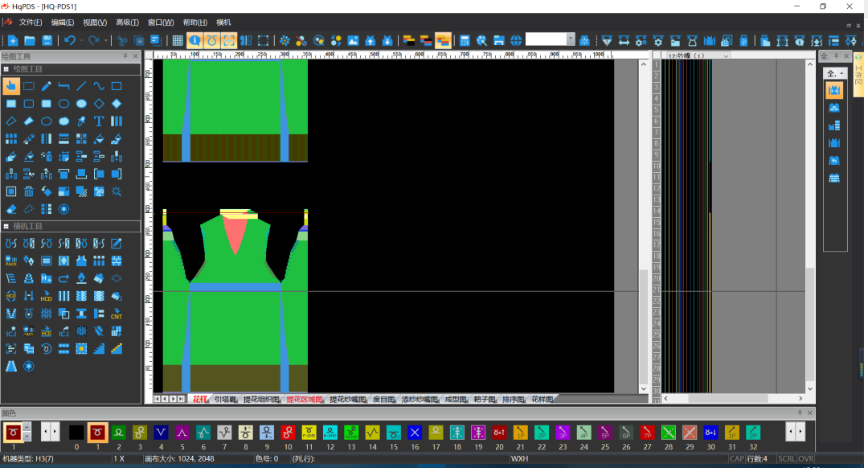This screenshot has width=868, height=468.
Task: Select the dashed rectangle selection tool
Action: (29, 86)
